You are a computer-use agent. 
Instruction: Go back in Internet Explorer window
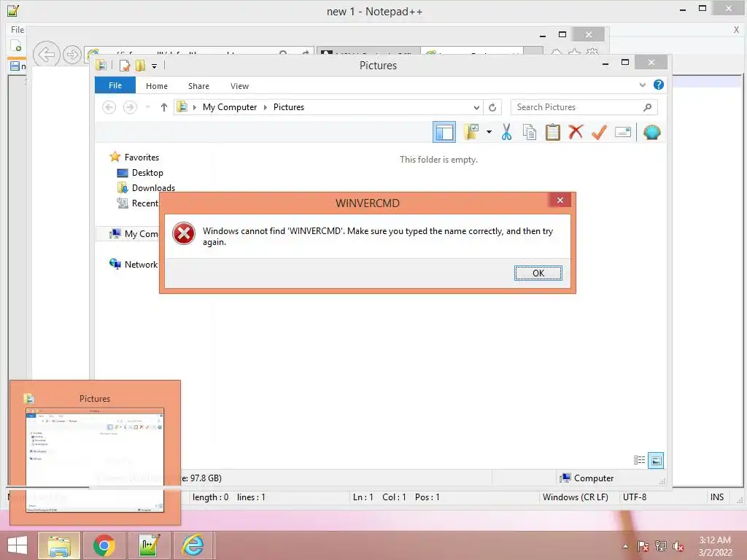point(47,54)
